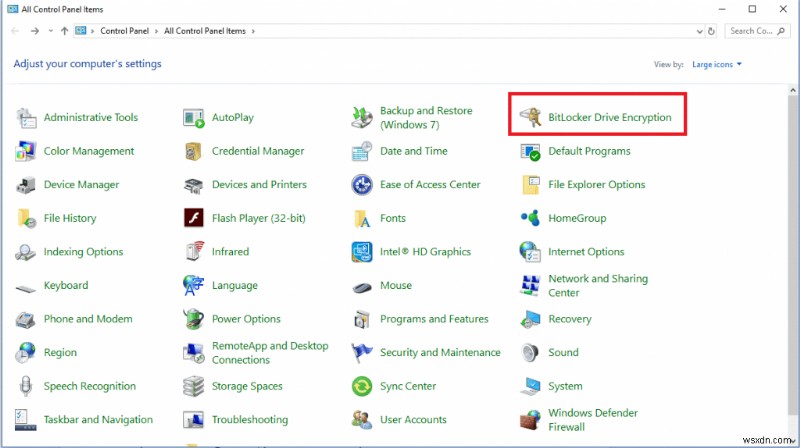
Task: Open the Taskbar and Navigation link
Action: 98,419
